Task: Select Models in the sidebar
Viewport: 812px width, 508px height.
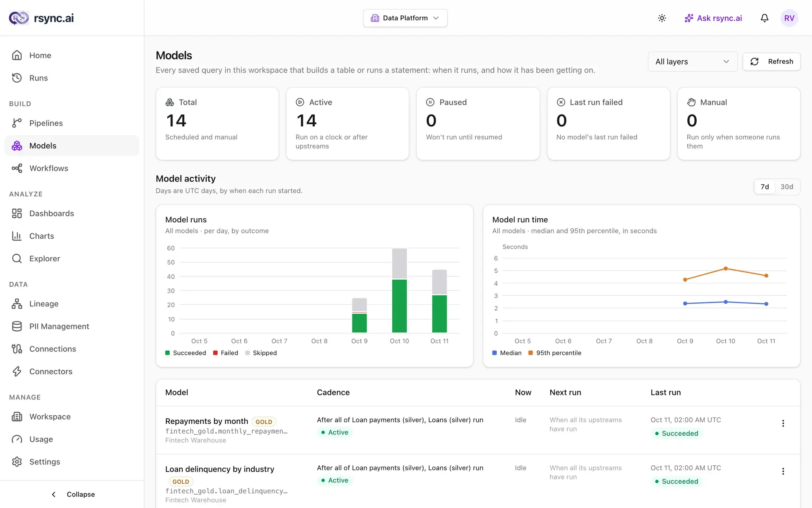Action: [x=72, y=145]
